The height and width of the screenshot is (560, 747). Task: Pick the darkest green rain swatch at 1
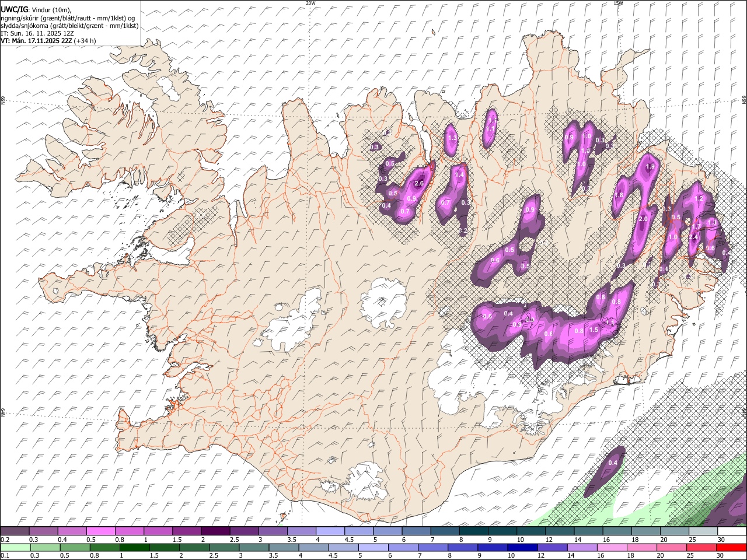point(134,547)
